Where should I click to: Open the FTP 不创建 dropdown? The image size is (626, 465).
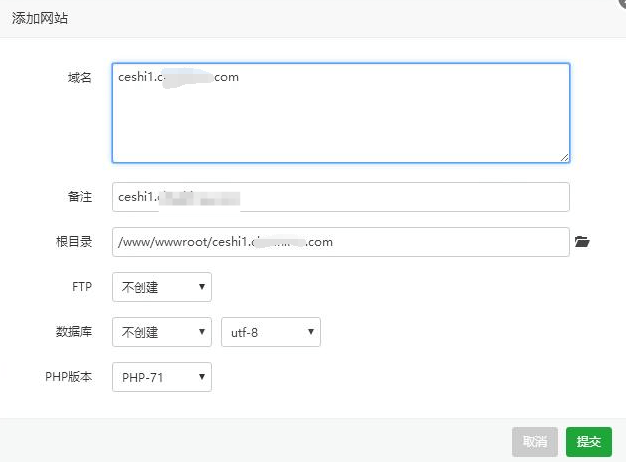(x=161, y=287)
